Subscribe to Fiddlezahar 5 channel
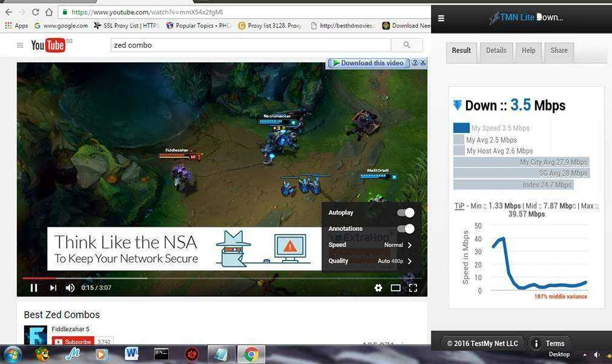 coord(73,341)
